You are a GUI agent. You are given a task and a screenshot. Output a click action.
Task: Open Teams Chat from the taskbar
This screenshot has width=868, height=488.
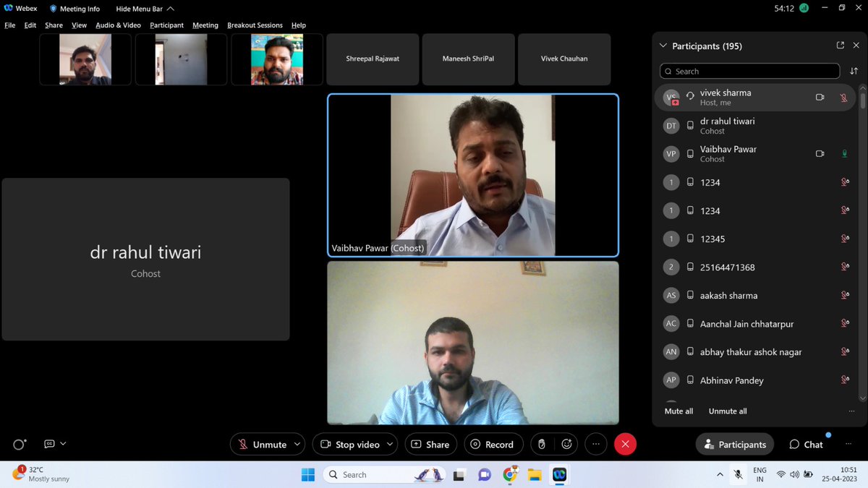pyautogui.click(x=485, y=475)
